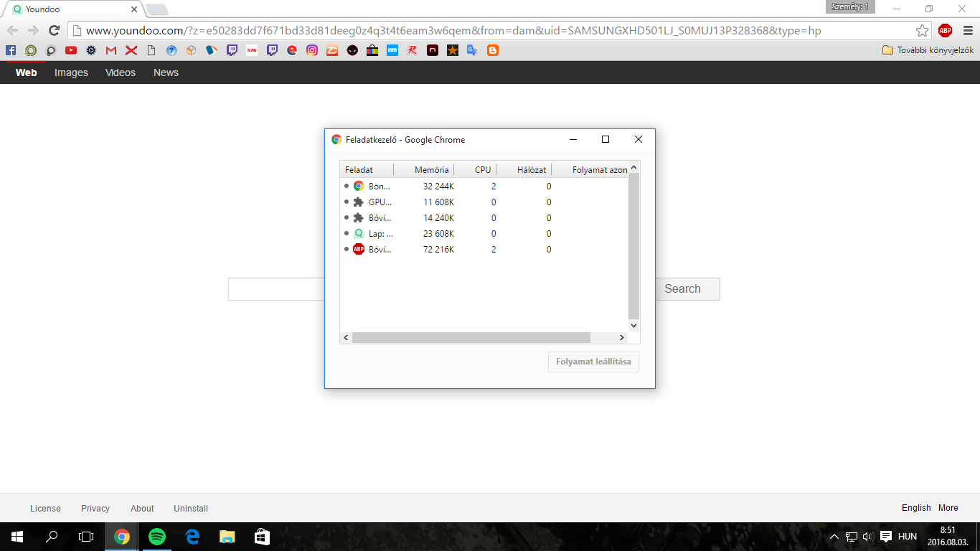The width and height of the screenshot is (980, 551).
Task: Open a new browser tab
Action: (x=157, y=9)
